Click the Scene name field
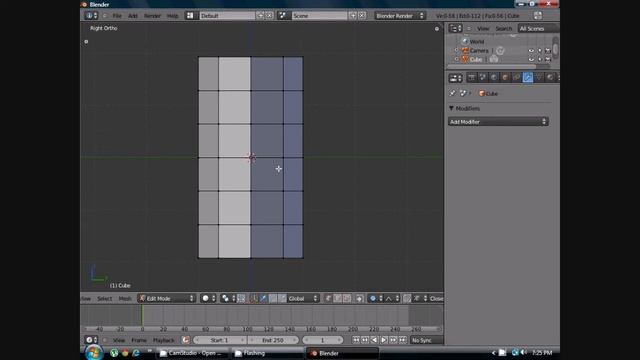The width and height of the screenshot is (640, 360). 319,16
